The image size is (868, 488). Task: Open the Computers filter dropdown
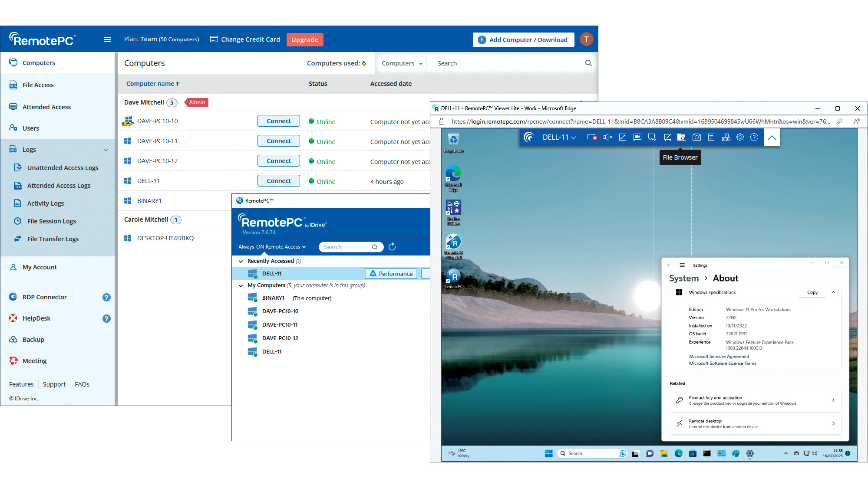coord(402,63)
